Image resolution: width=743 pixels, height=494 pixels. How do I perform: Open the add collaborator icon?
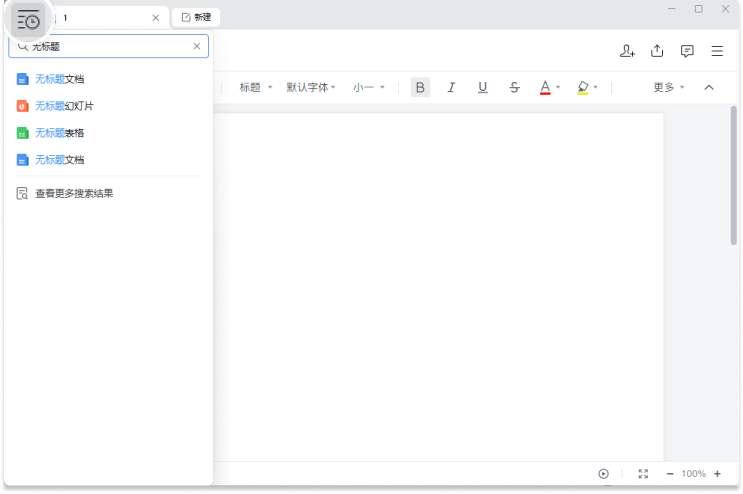click(x=627, y=51)
